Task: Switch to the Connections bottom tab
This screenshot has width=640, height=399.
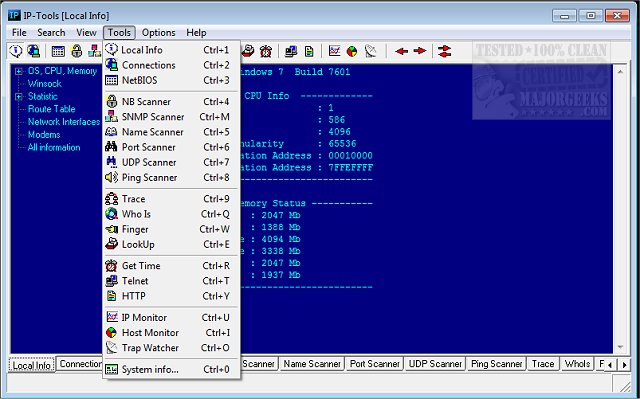Action: tap(80, 364)
